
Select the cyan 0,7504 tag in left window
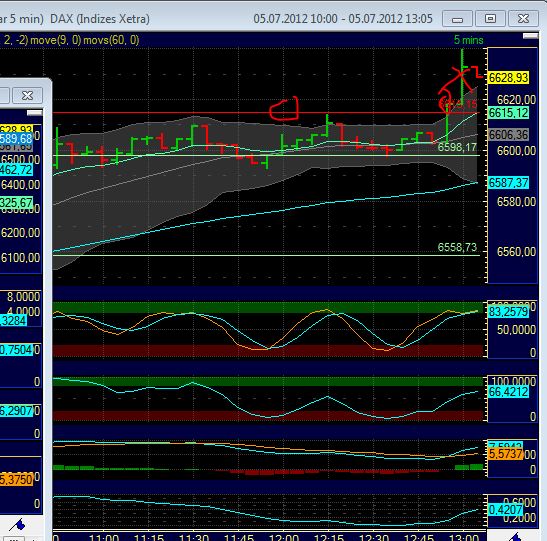pyautogui.click(x=16, y=350)
